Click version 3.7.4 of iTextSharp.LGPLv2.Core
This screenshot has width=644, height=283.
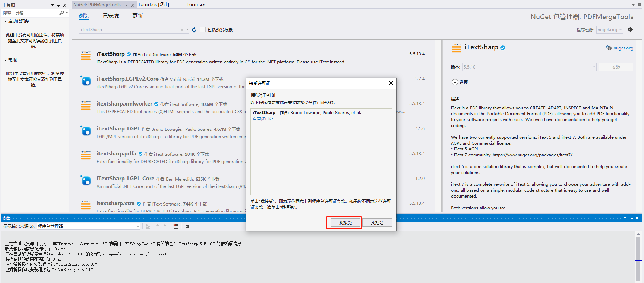point(420,79)
